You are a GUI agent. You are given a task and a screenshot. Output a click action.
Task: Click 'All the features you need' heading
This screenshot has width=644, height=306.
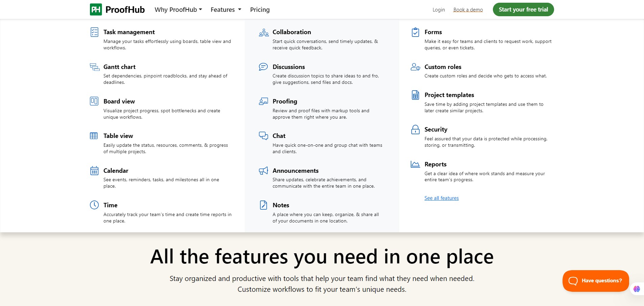(x=322, y=256)
